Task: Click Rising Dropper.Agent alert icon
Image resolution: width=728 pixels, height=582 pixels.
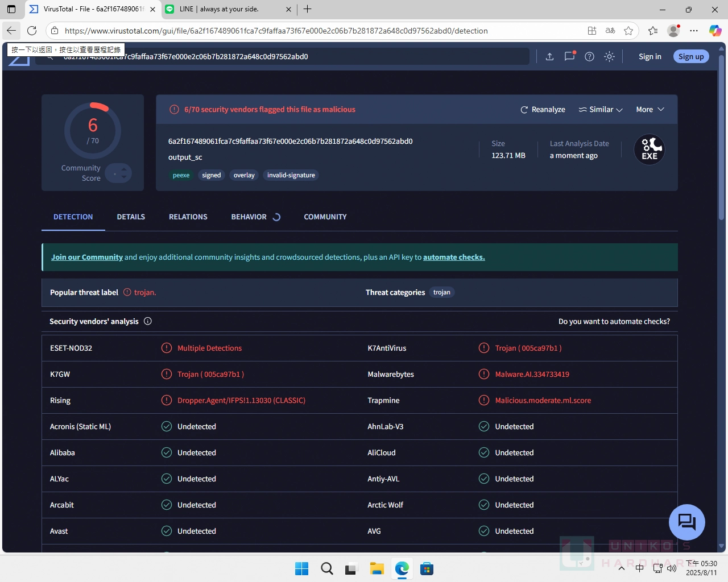Action: [x=167, y=400]
